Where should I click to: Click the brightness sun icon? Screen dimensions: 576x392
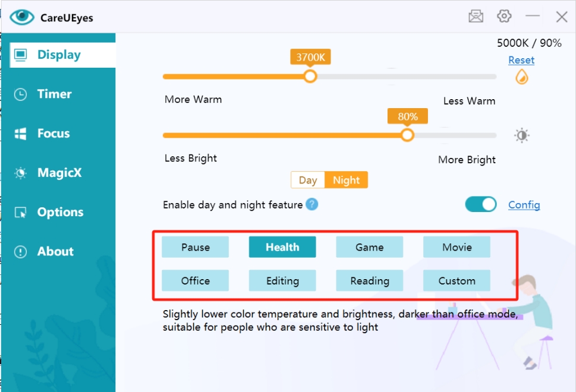coord(521,135)
